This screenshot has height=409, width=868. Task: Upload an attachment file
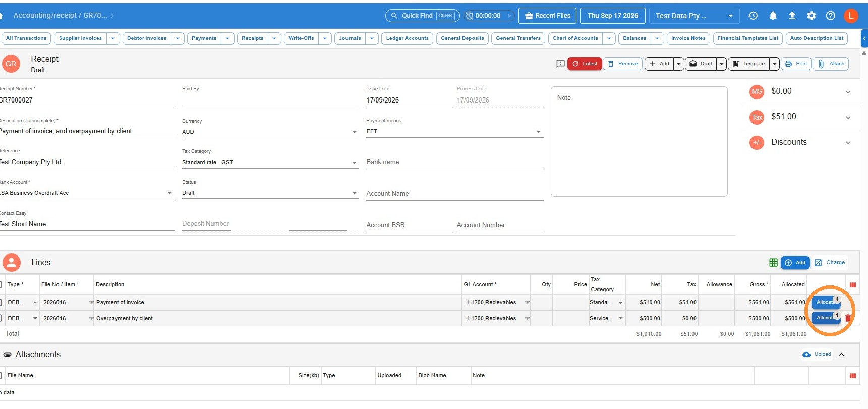[817, 354]
